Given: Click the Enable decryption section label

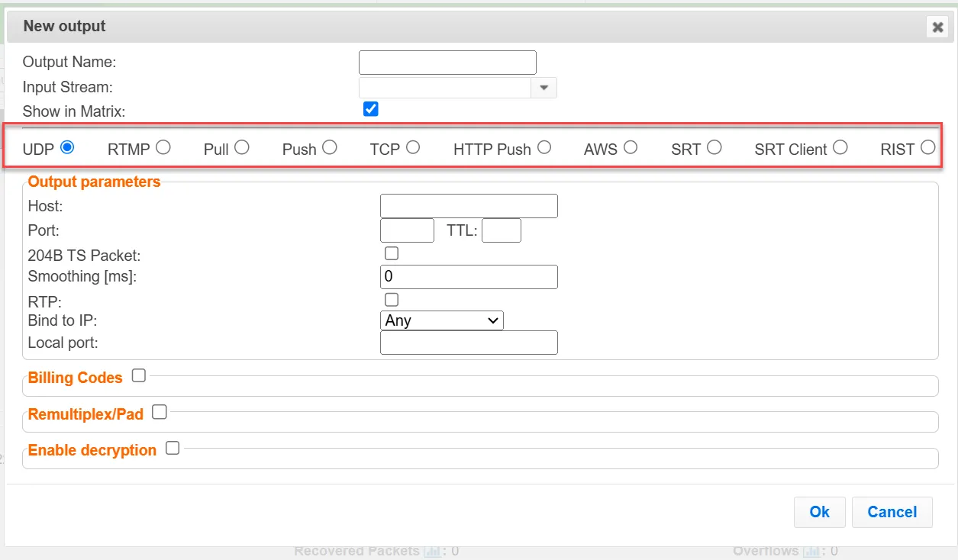Looking at the screenshot, I should [x=92, y=450].
